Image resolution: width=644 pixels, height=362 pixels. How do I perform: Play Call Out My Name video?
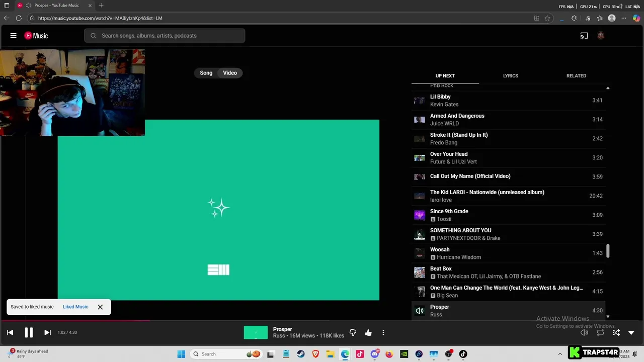[508, 177]
